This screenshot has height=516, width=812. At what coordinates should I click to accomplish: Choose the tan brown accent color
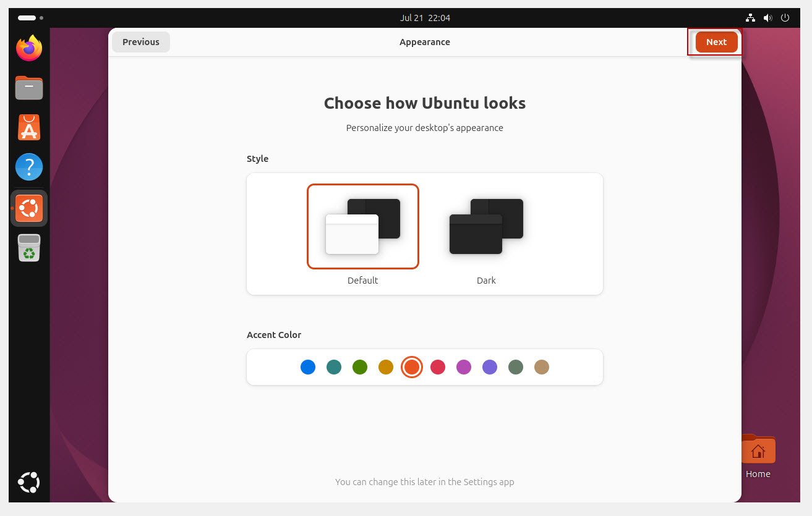point(542,367)
